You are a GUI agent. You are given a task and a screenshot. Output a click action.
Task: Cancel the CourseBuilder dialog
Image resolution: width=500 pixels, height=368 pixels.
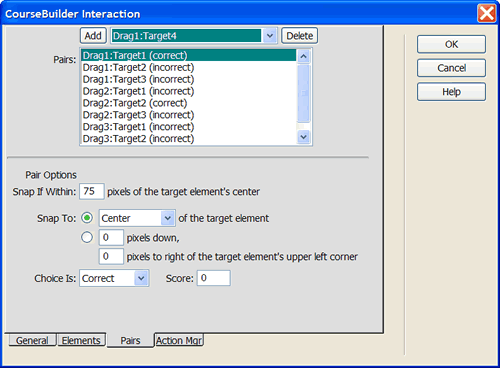(451, 68)
